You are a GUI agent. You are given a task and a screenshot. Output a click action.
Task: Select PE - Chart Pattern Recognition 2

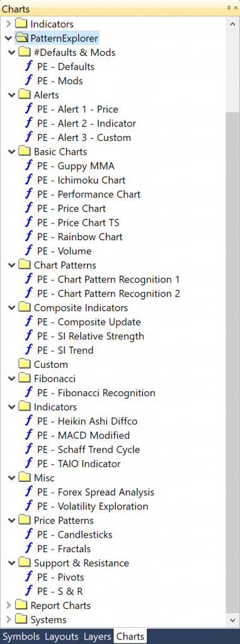pos(108,294)
